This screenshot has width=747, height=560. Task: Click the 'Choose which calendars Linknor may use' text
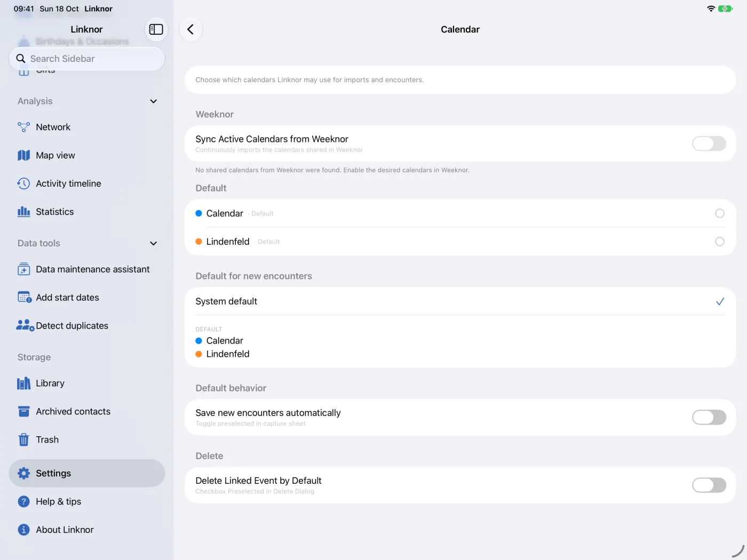click(x=309, y=80)
